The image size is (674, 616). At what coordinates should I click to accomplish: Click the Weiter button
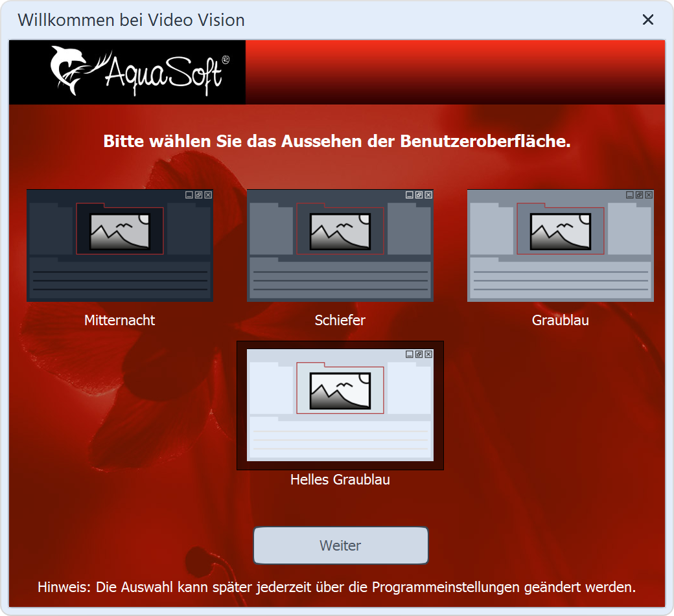click(x=340, y=545)
